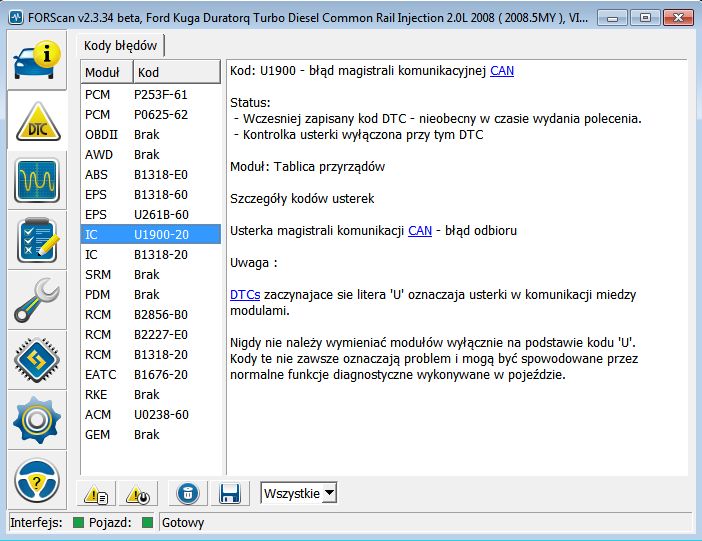Select the ABS B1318-E0 row
Image resolution: width=702 pixels, height=541 pixels.
pos(151,175)
